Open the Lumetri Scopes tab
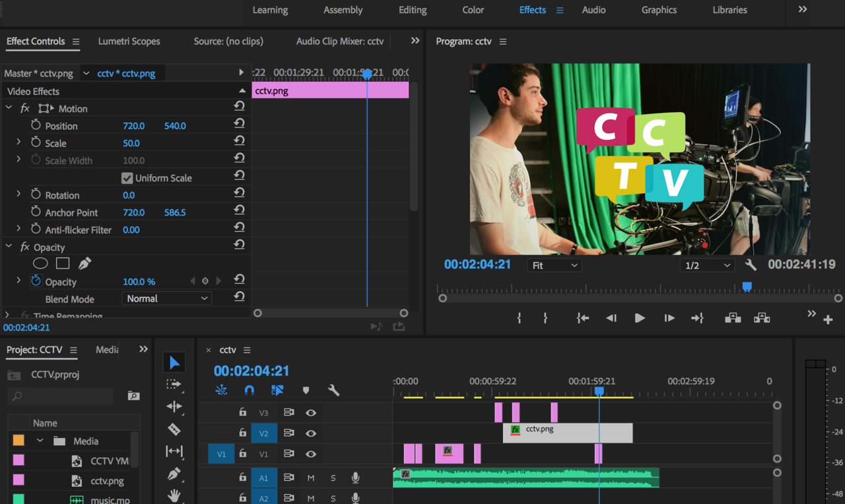The image size is (845, 504). [129, 41]
